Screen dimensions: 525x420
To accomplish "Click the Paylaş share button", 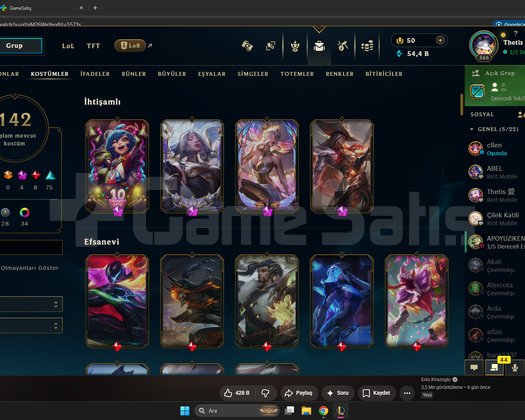I will (x=298, y=393).
